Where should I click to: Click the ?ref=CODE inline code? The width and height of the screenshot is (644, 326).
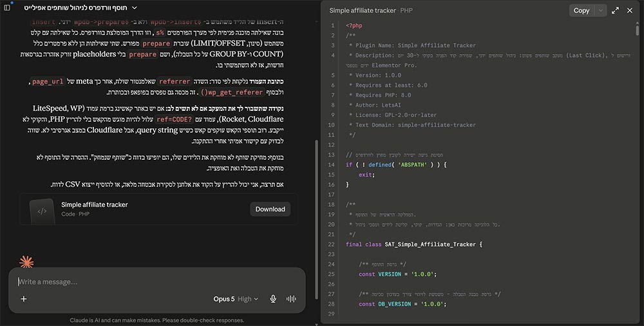coord(174,120)
